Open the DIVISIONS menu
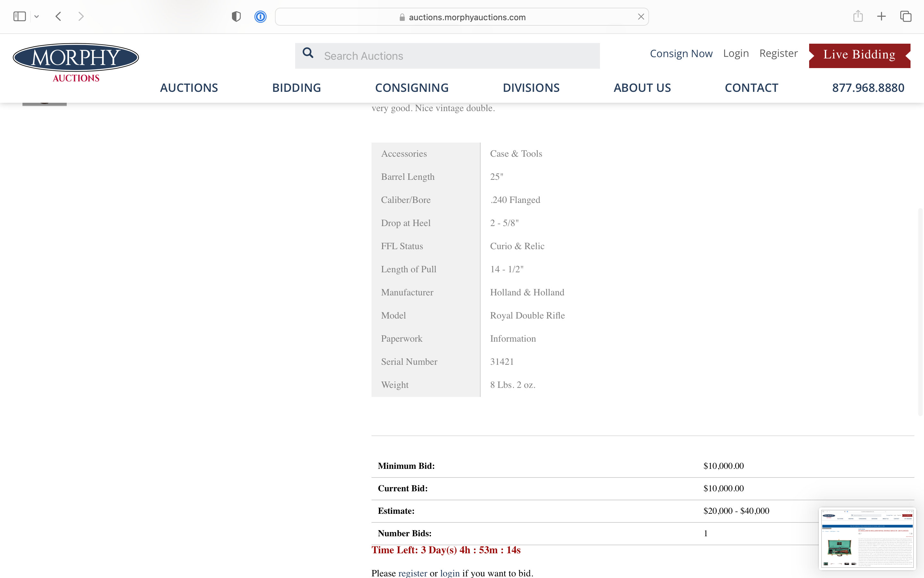This screenshot has width=924, height=578. pyautogui.click(x=531, y=88)
